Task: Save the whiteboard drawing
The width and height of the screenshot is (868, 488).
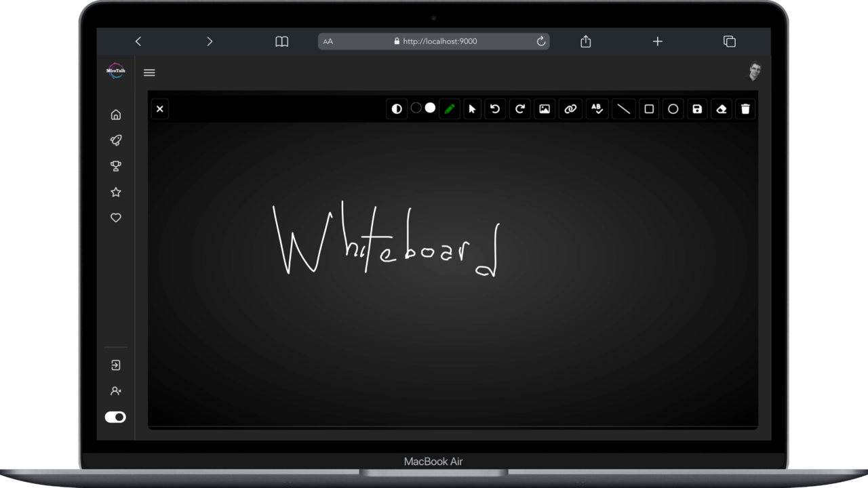Action: coord(697,108)
